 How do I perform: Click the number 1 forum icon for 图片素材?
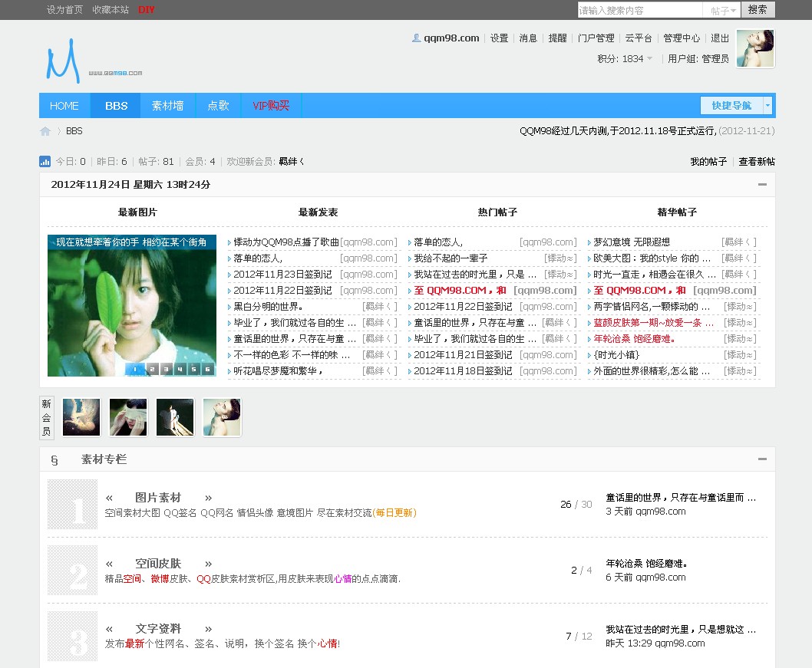(72, 505)
